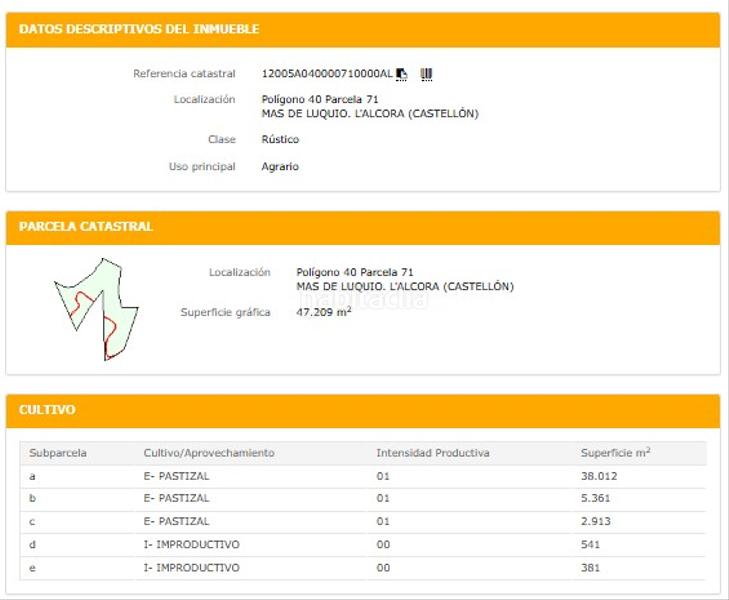
Task: Click the Intensidad Productiva column header
Action: pyautogui.click(x=432, y=453)
